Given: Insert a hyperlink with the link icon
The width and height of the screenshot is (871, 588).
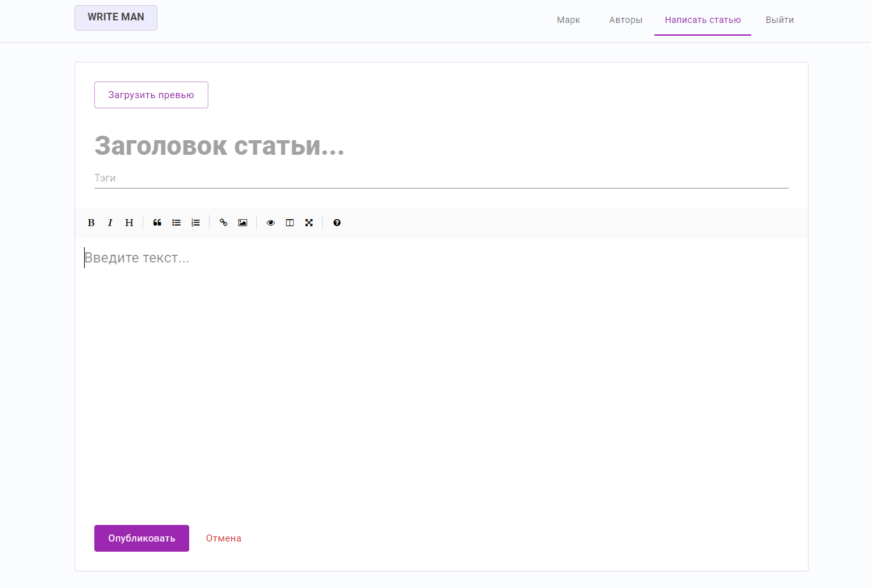Looking at the screenshot, I should pyautogui.click(x=223, y=222).
